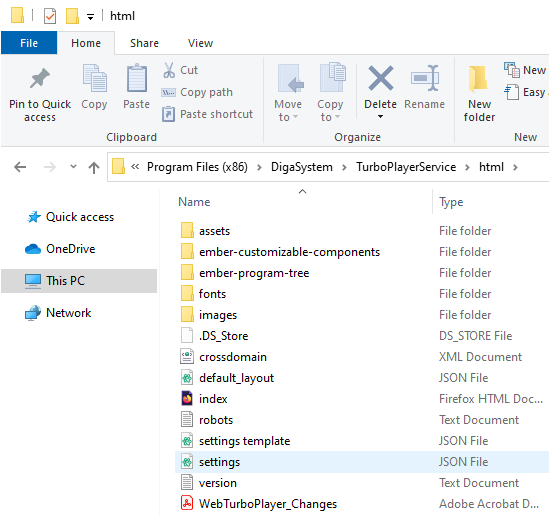
Task: Click the Pin to Quick access icon
Action: click(40, 78)
